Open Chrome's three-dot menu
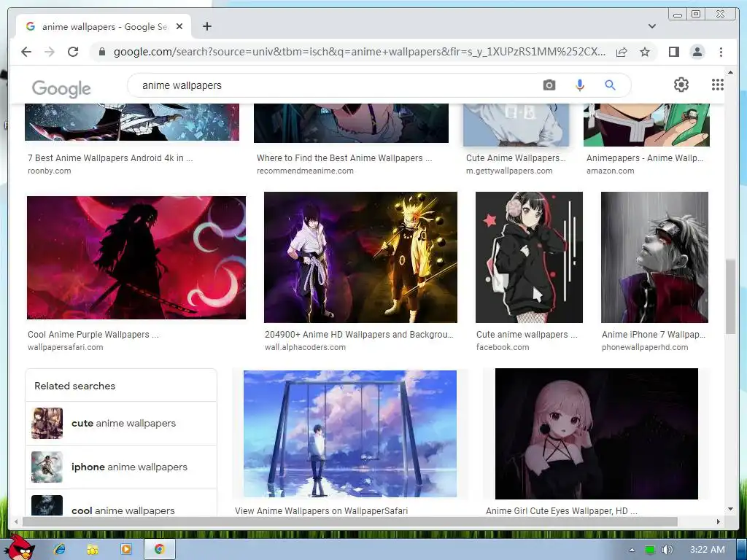Image resolution: width=747 pixels, height=560 pixels. coord(721,52)
